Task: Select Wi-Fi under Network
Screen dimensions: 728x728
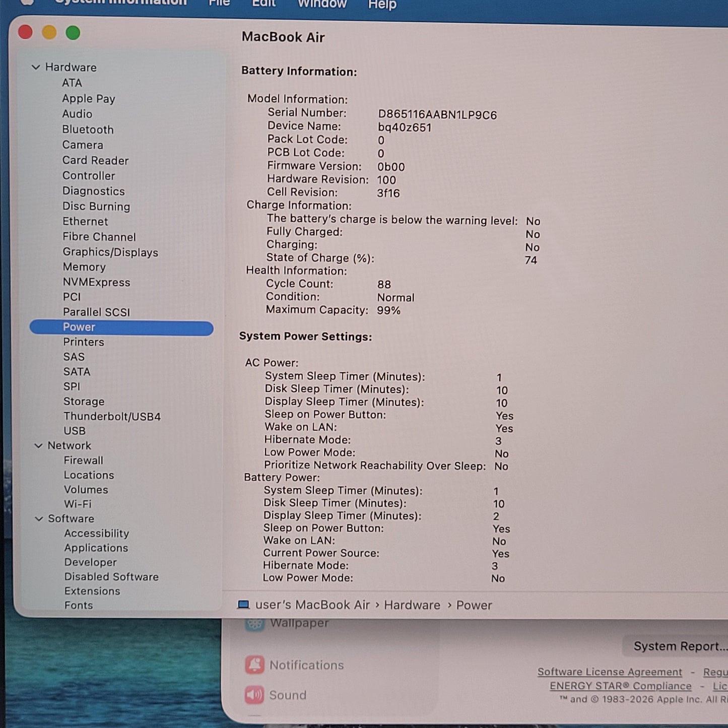Action: pos(78,504)
